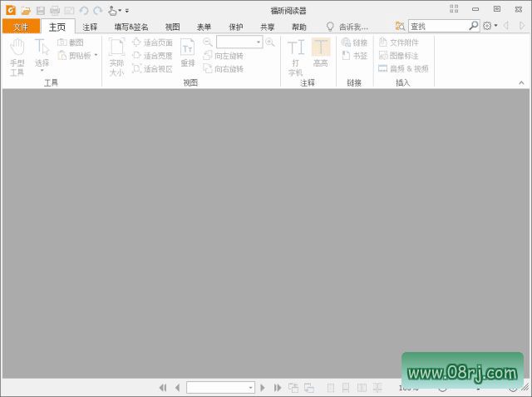Rotate view left (向左旋转)
Screen dimensions: 532x397
click(x=223, y=56)
